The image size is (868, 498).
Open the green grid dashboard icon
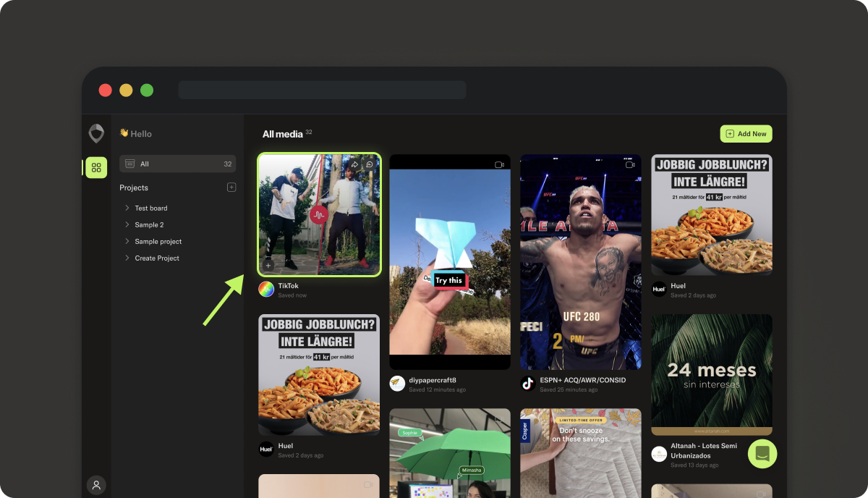coord(96,168)
